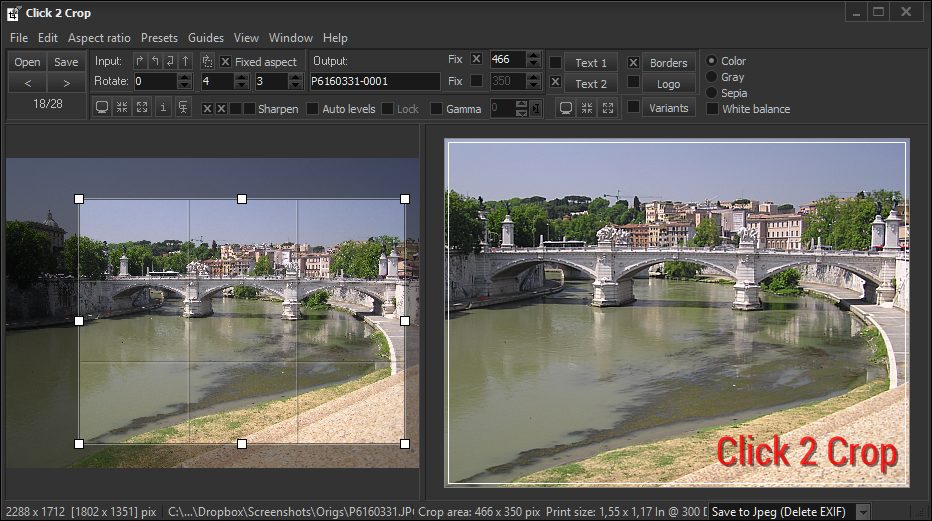932x521 pixels.
Task: Disable the checkbox left of Text 2
Action: pos(555,81)
